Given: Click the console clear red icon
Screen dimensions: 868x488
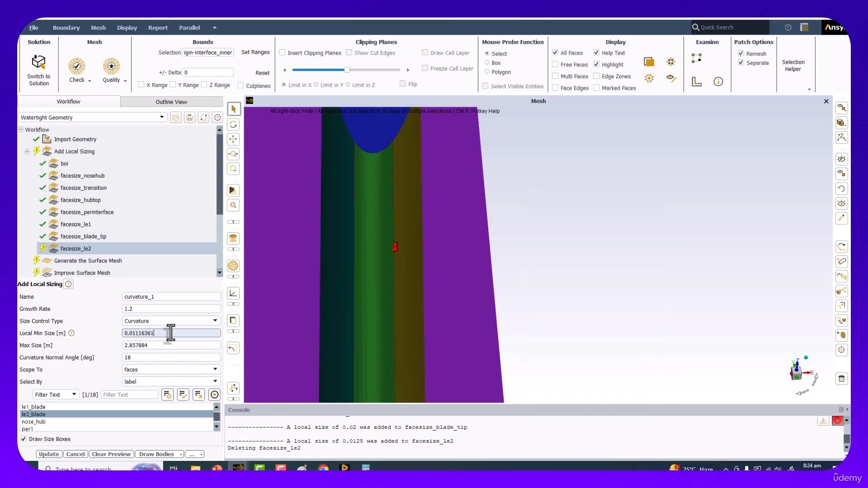Looking at the screenshot, I should pos(838,421).
